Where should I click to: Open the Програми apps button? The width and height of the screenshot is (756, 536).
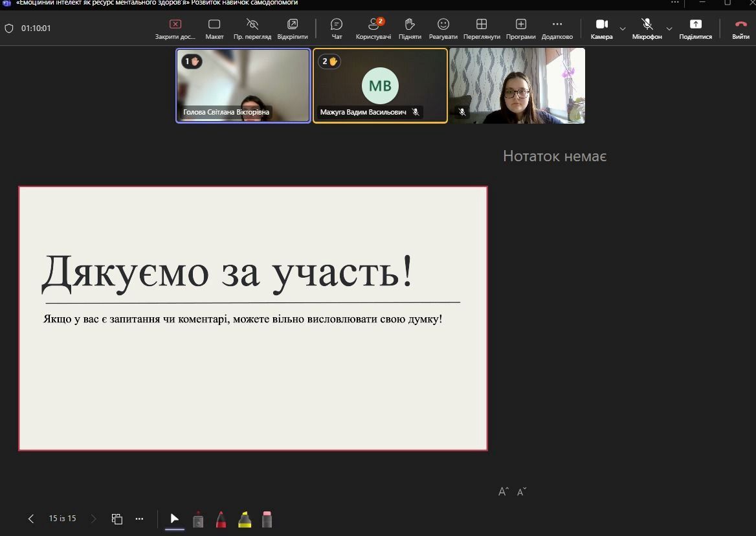[x=521, y=28]
